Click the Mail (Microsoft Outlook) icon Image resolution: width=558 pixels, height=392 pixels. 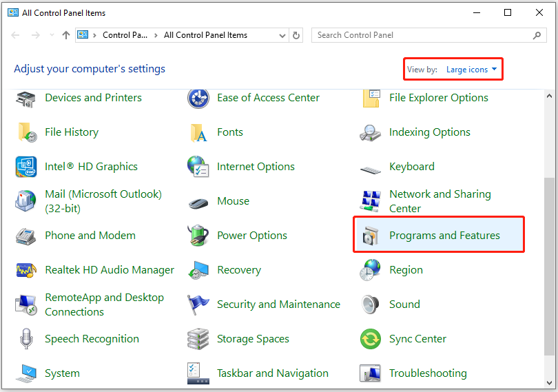click(x=25, y=200)
